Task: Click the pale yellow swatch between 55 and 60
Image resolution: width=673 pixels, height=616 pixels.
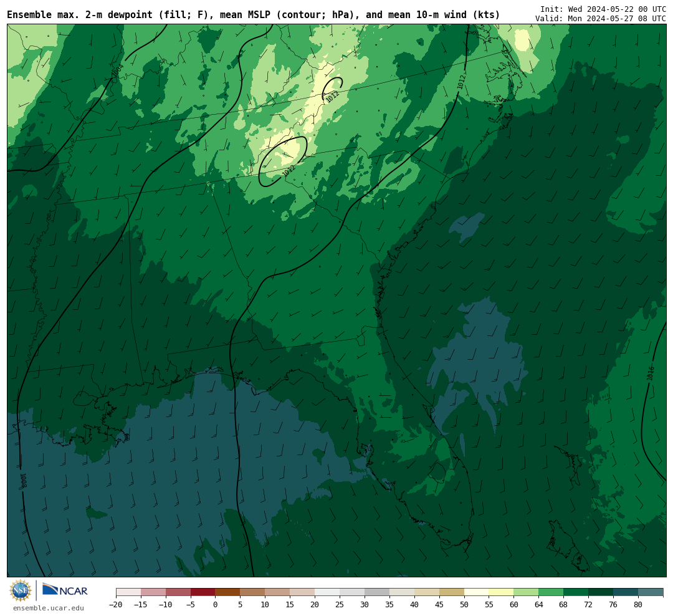Action: coord(501,593)
